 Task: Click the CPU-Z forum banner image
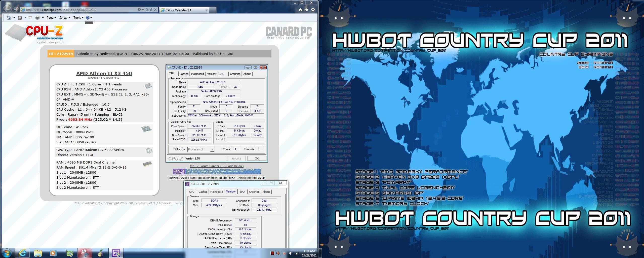(x=217, y=172)
